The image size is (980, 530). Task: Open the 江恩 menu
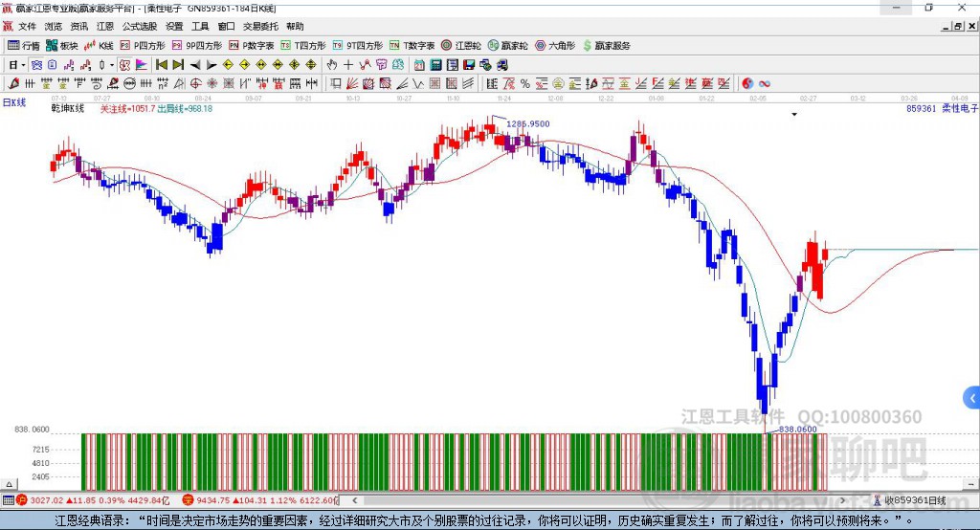tap(105, 26)
